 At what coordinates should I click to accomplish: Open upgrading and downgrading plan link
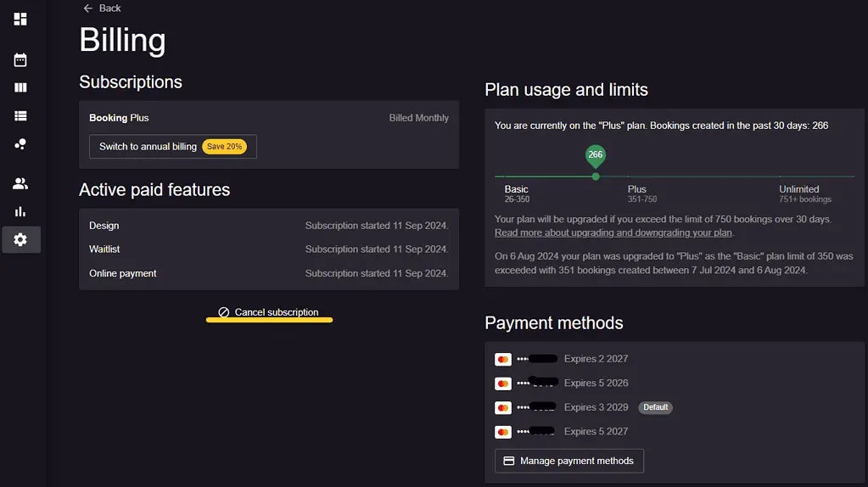coord(613,233)
